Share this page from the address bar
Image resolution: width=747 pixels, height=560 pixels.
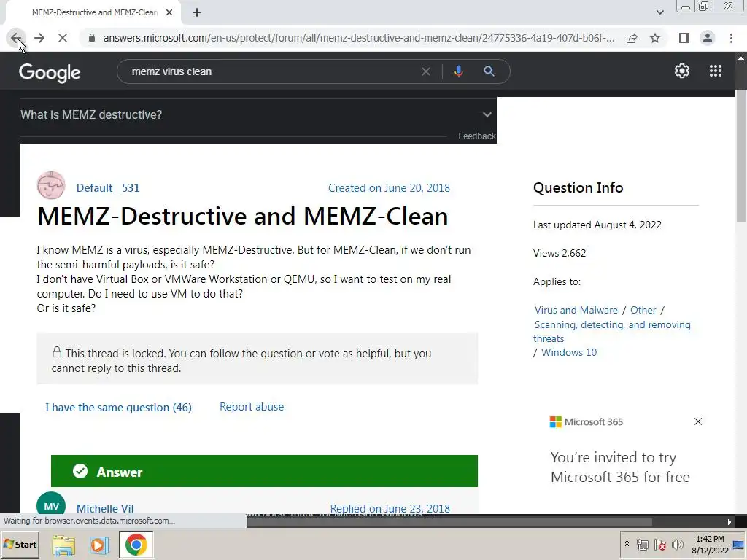632,38
